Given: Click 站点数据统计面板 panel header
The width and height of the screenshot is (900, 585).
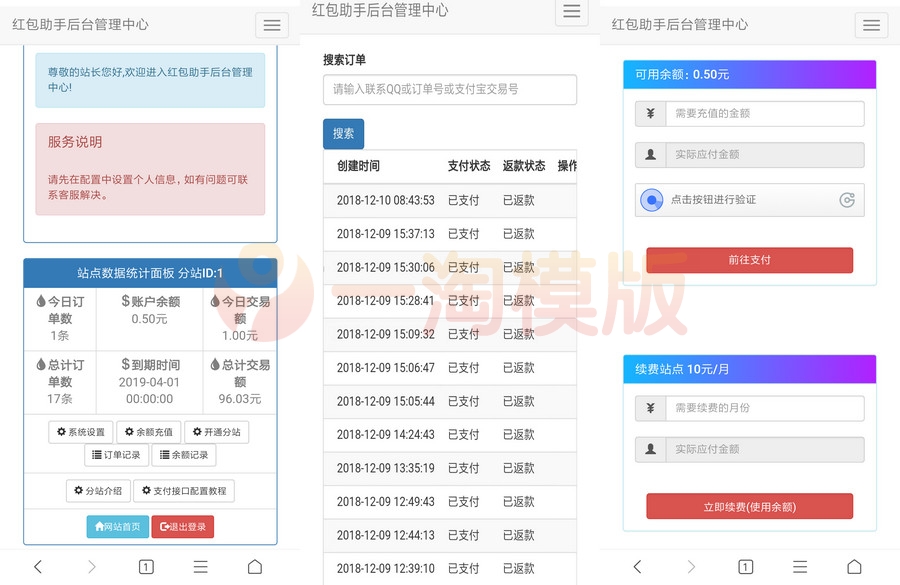Looking at the screenshot, I should click(x=150, y=273).
